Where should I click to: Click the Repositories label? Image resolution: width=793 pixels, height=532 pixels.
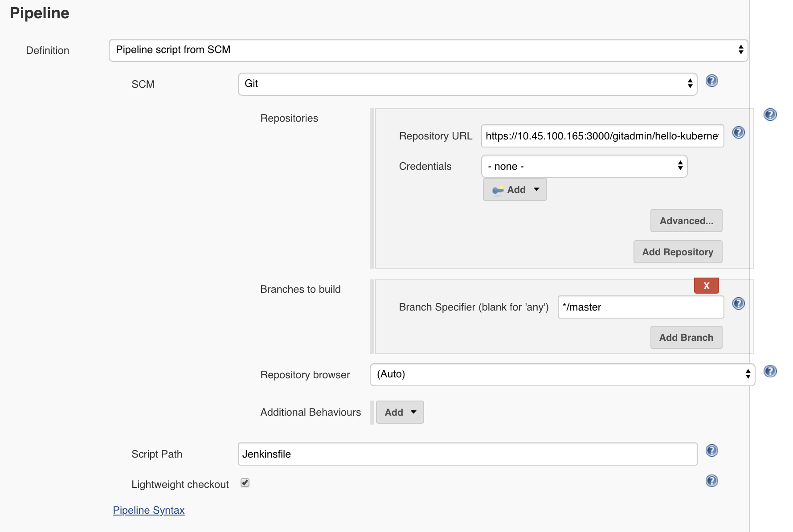(289, 118)
